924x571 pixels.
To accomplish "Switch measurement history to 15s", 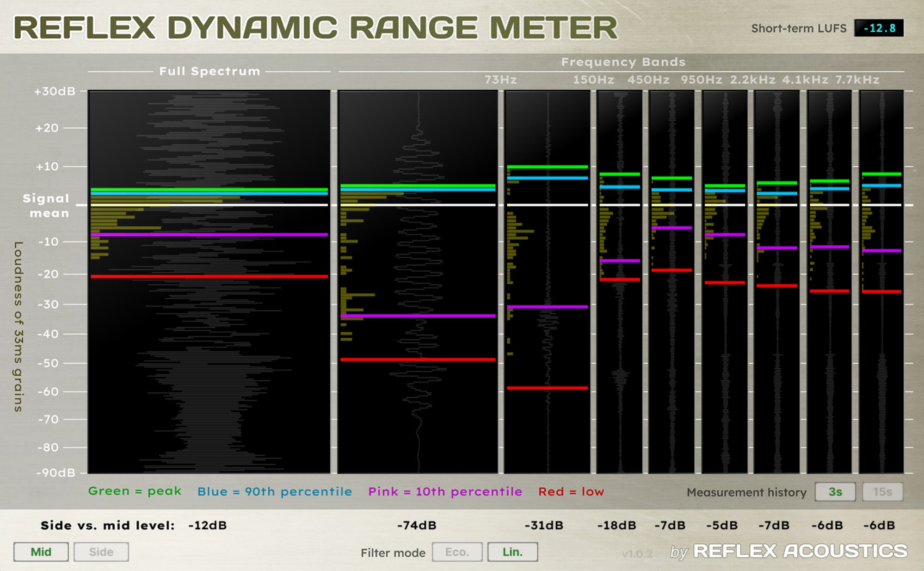I will (x=882, y=492).
